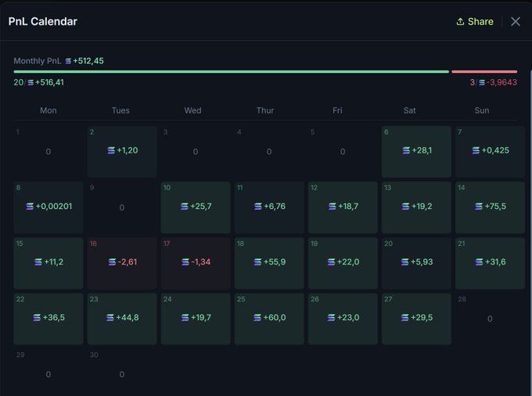532x396 pixels.
Task: Click Solana icon beside +29,5
Action: point(404,318)
